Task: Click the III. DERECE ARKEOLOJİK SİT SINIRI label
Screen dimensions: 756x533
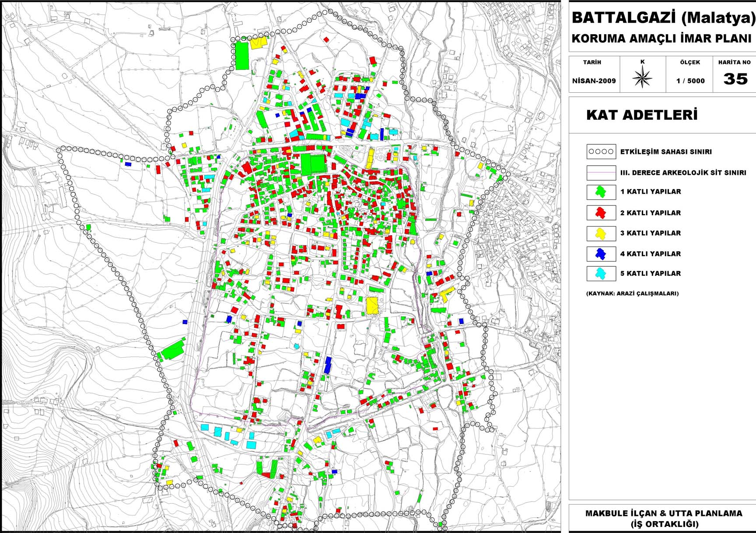Action: tap(683, 173)
